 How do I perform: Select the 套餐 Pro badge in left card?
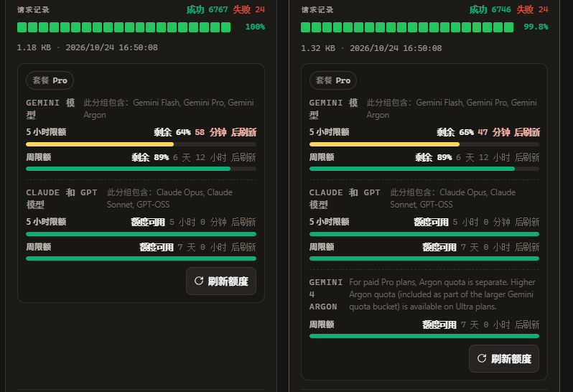coord(50,80)
